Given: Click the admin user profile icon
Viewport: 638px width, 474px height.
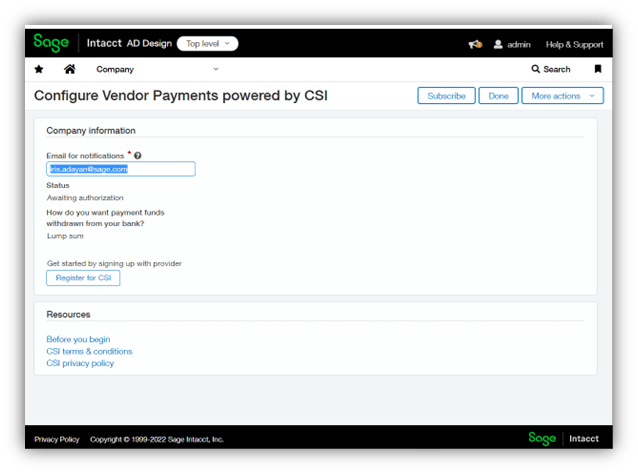Looking at the screenshot, I should 498,44.
